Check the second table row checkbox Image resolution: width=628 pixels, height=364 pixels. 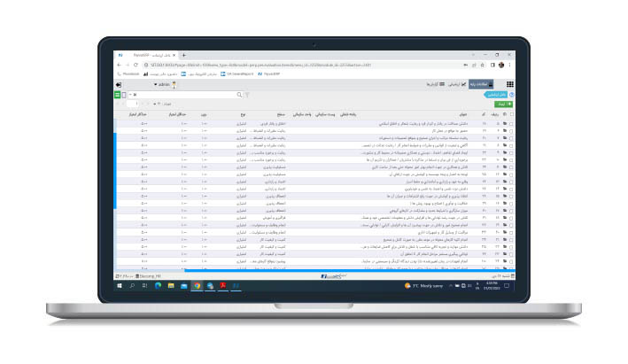tap(511, 131)
